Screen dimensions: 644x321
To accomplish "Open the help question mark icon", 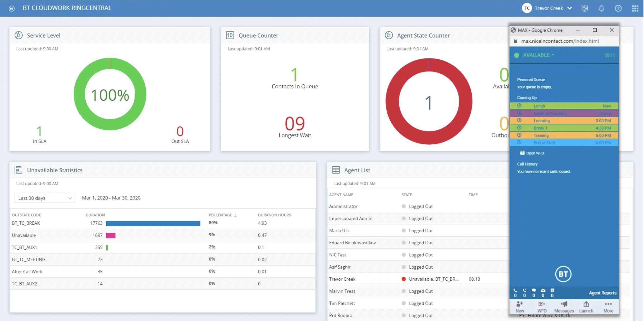I will 618,8.
